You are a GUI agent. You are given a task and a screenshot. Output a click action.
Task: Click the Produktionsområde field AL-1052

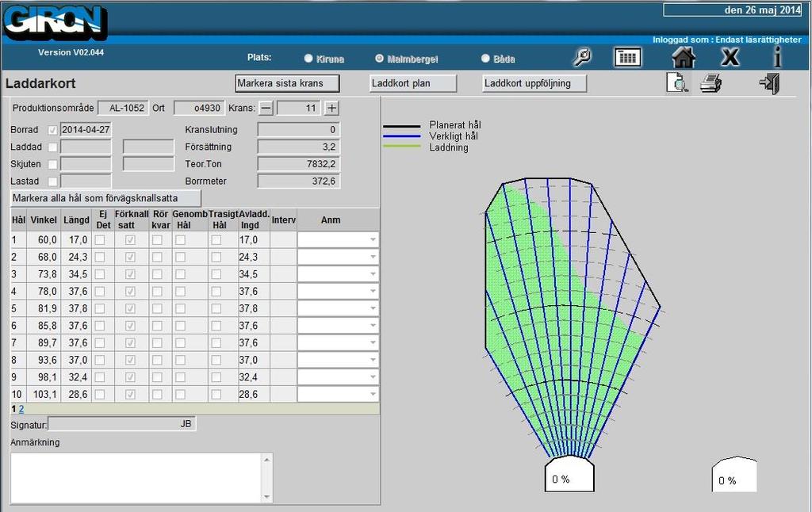[123, 109]
